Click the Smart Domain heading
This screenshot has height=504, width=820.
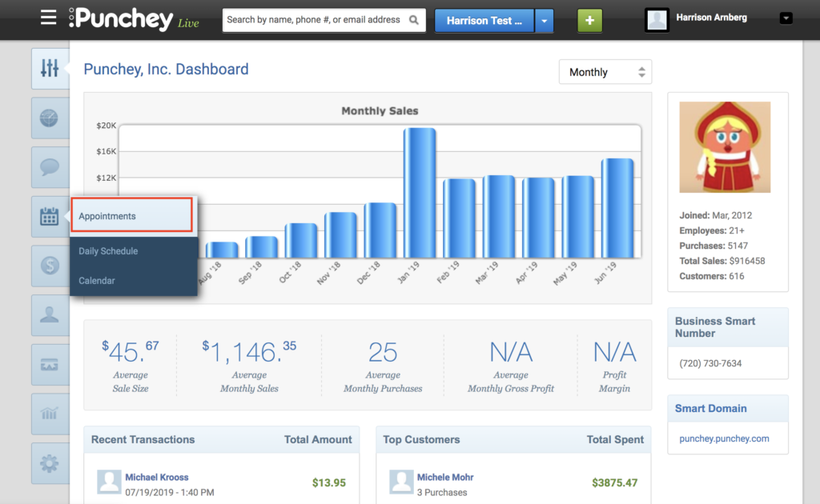(711, 409)
